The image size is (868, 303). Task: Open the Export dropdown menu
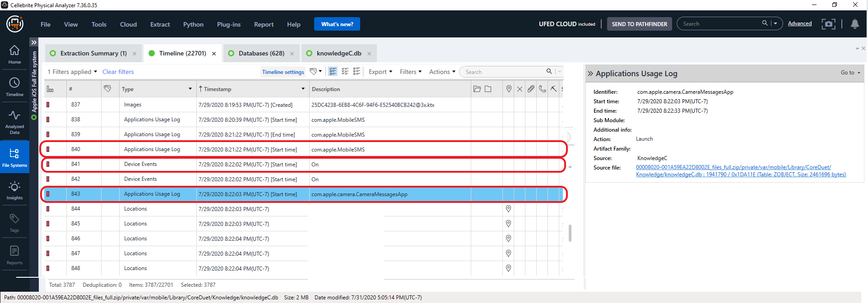(x=381, y=72)
